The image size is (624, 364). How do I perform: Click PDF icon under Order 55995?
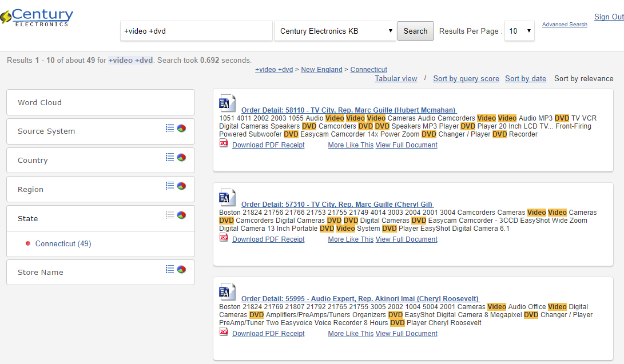click(x=224, y=332)
